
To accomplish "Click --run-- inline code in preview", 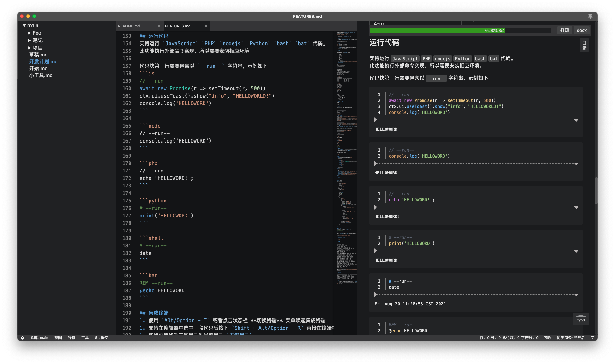I will 436,79.
